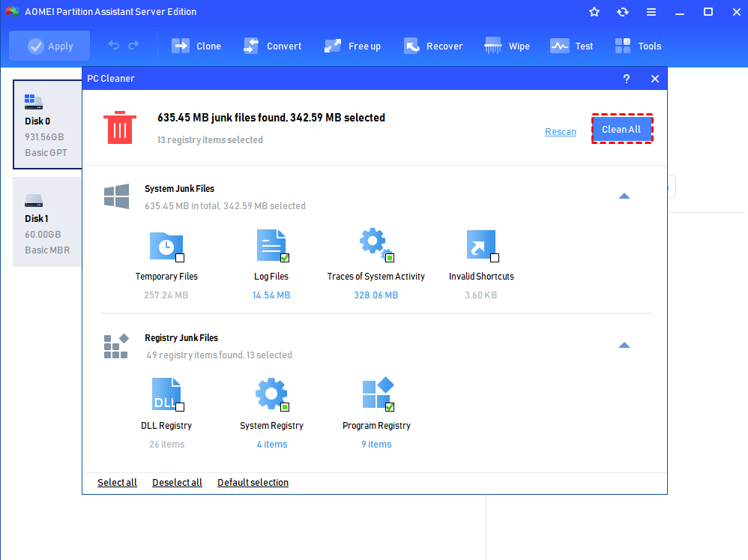Open PC Cleaner help question mark

coord(627,79)
